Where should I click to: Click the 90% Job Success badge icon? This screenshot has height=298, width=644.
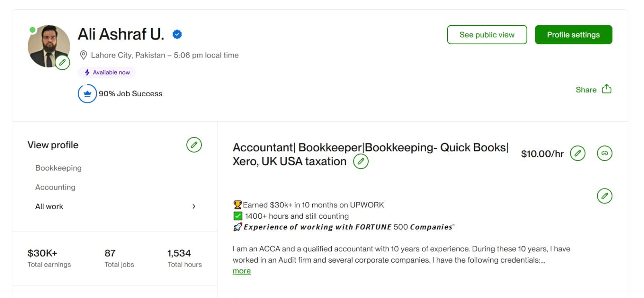tap(87, 93)
